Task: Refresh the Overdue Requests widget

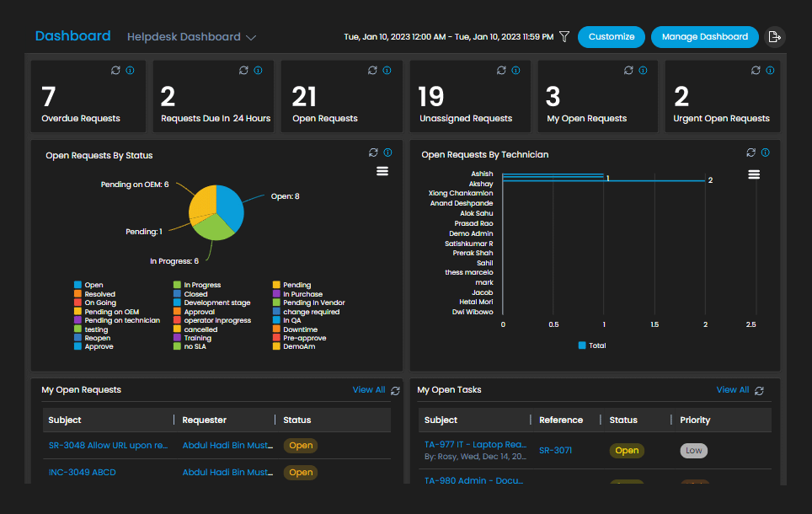Action: coord(115,70)
